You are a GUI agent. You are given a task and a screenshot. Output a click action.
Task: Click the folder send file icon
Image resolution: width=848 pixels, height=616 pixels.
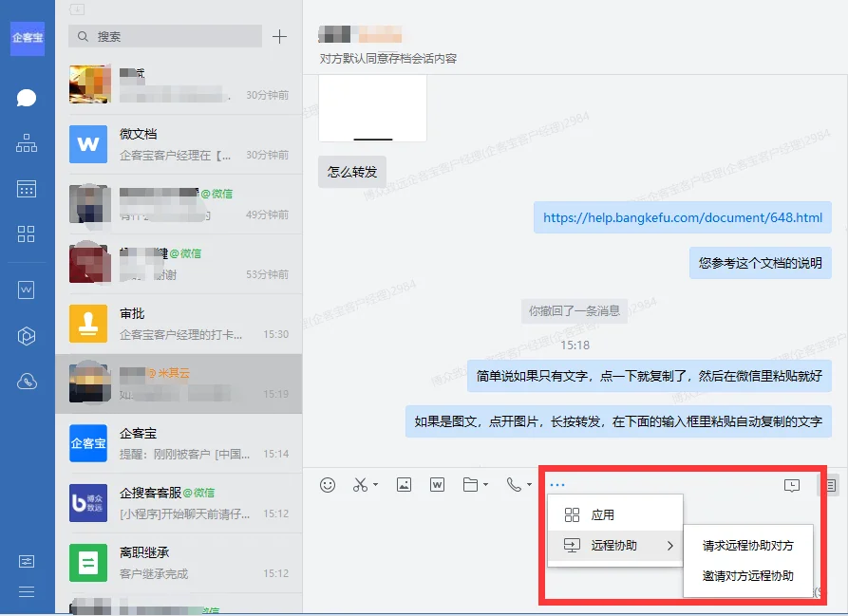coord(470,485)
